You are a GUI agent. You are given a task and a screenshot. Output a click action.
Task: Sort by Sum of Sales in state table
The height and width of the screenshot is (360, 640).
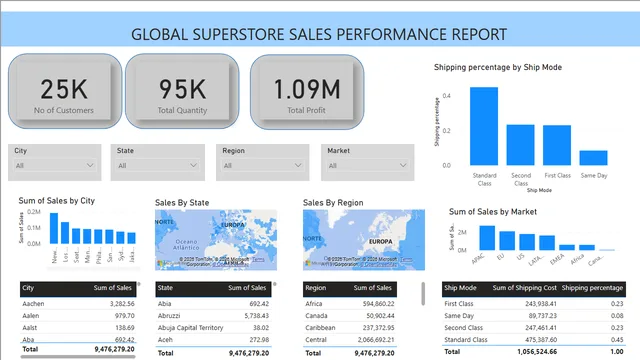tap(247, 288)
